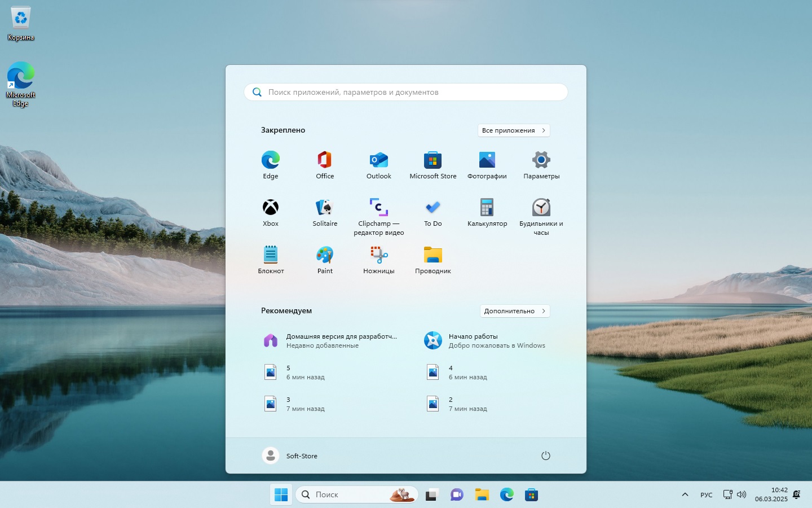
Task: Open network status tray icon
Action: [728, 494]
